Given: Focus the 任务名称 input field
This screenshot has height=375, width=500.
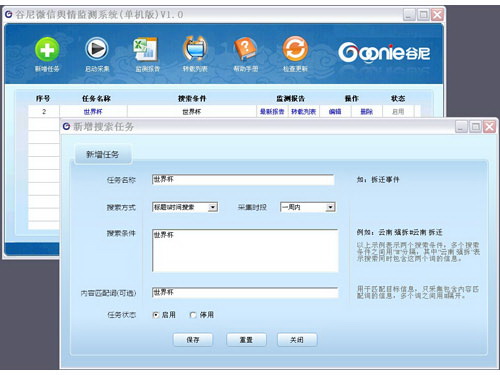Looking at the screenshot, I should pyautogui.click(x=243, y=180).
